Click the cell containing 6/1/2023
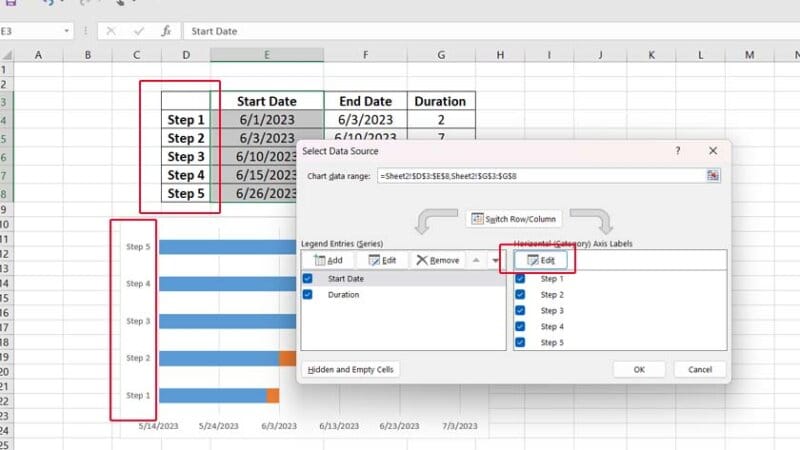 (x=267, y=120)
